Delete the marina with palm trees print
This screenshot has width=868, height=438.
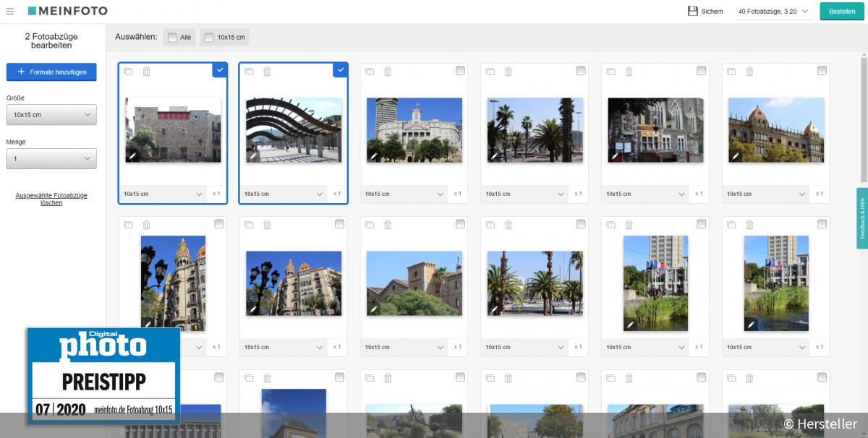coord(509,225)
